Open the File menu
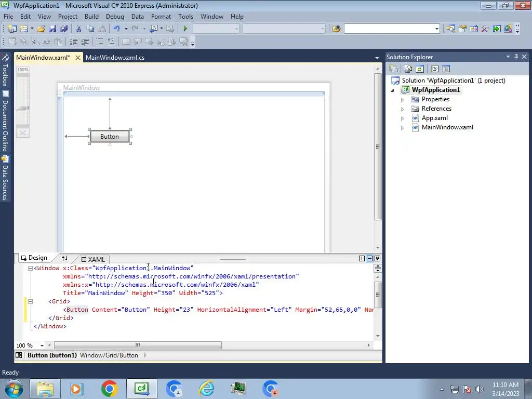 (8, 16)
